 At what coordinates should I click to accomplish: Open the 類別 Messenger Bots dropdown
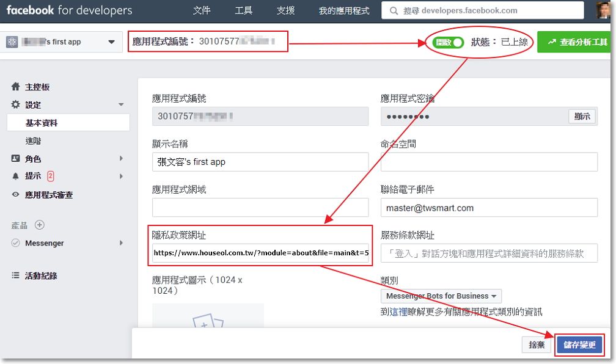point(441,296)
